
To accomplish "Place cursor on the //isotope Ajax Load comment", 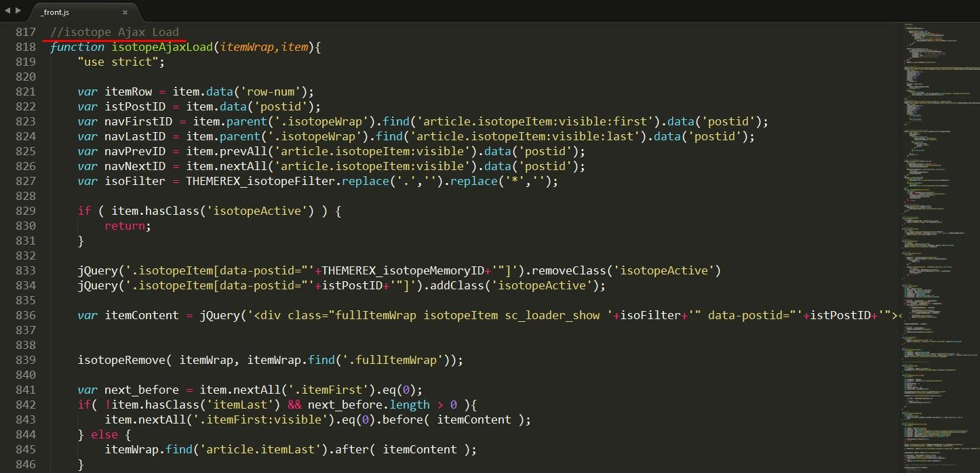I will click(x=114, y=32).
